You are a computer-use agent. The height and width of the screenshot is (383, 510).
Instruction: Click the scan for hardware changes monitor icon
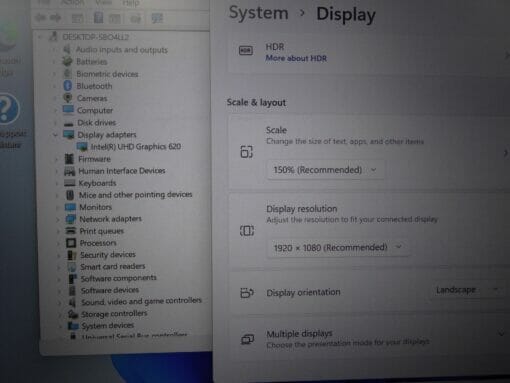[157, 18]
